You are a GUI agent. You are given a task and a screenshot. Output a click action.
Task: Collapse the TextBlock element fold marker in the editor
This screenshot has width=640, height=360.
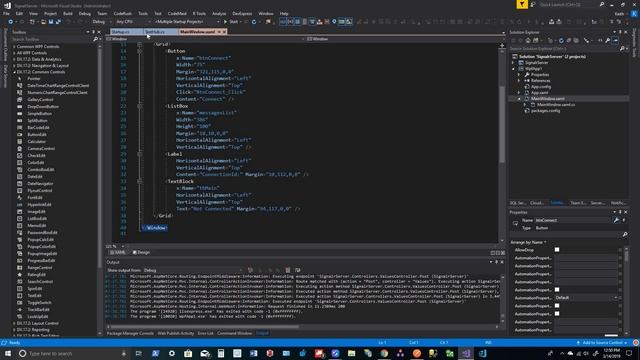click(x=140, y=181)
